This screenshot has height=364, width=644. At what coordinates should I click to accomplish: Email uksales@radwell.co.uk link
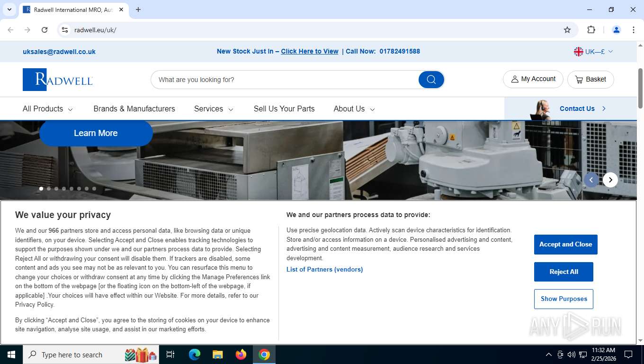[59, 52]
